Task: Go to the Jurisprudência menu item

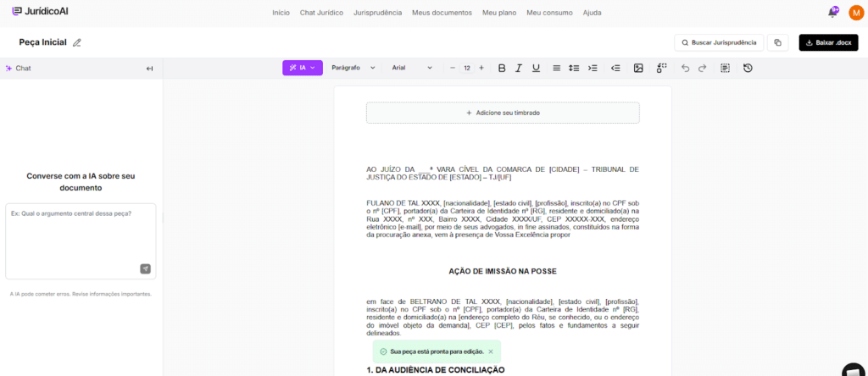Action: (377, 13)
